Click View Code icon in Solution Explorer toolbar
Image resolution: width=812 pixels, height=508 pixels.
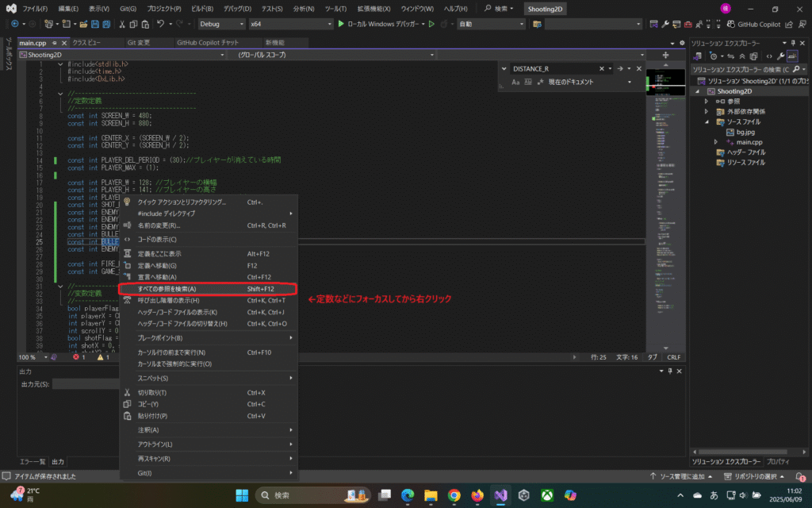tap(769, 56)
